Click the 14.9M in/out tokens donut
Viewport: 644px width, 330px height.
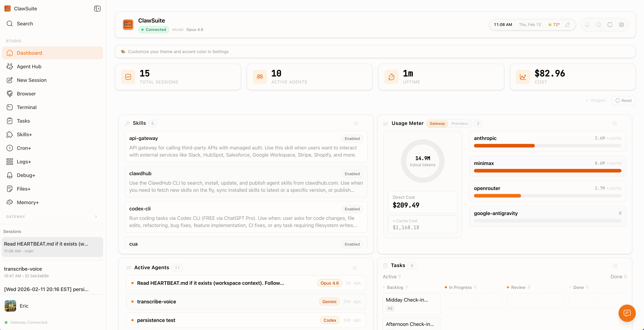coord(422,161)
